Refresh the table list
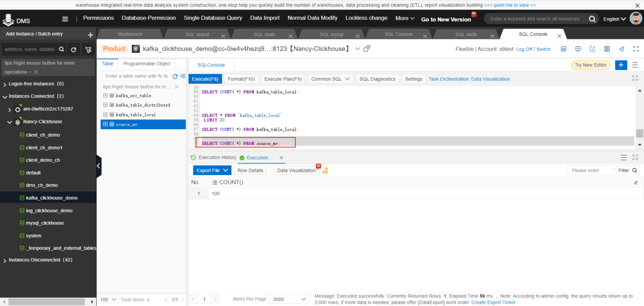The width and height of the screenshot is (644, 306). 175,76
